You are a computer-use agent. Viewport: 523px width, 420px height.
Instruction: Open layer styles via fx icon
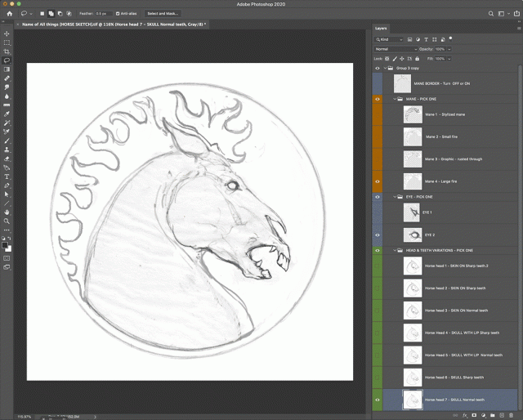[464, 415]
